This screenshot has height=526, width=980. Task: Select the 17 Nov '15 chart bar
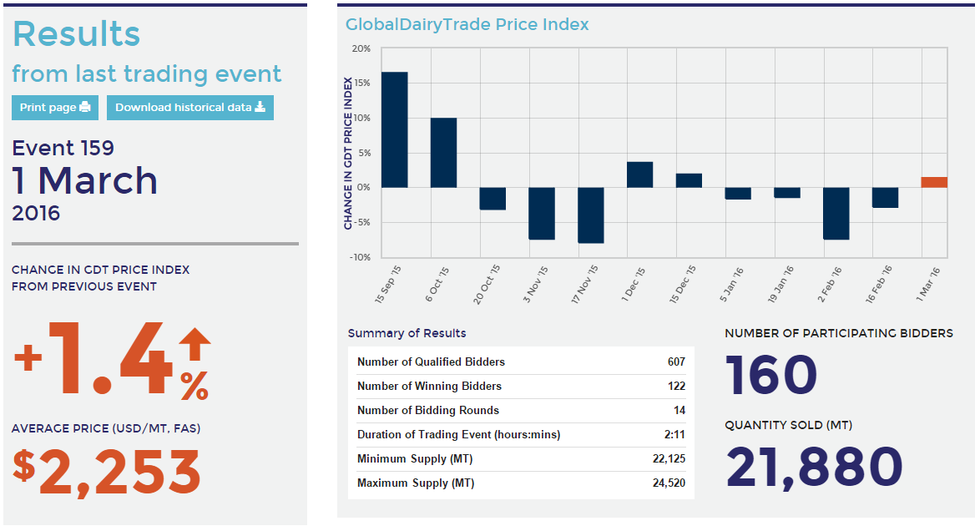pos(591,215)
